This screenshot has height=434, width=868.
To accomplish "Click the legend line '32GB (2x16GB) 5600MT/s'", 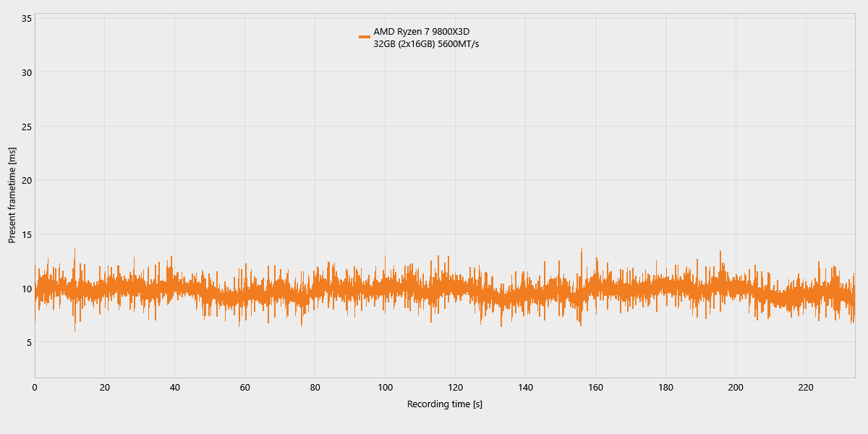I will pyautogui.click(x=426, y=44).
